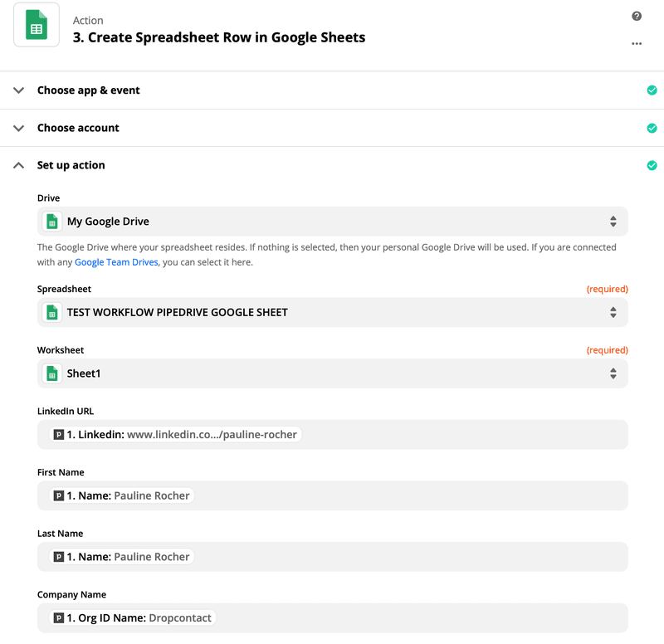Click the Spreadsheet (required) marker
Viewport: 664px width, 644px height.
pos(607,289)
